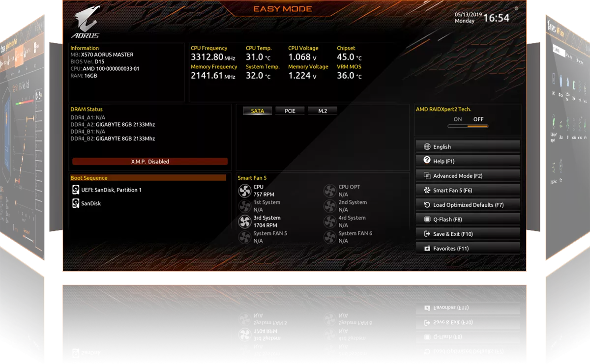Click the 1st System fan icon
The image size is (590, 364).
click(244, 206)
